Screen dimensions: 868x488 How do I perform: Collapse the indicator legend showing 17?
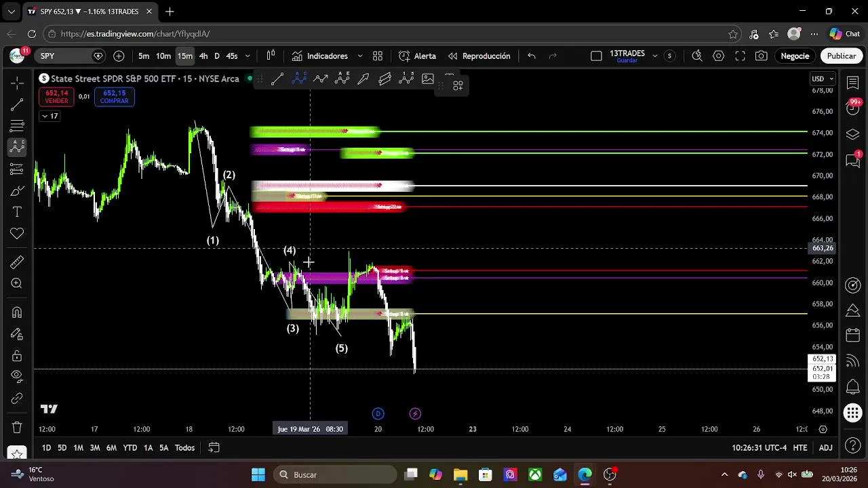click(x=50, y=117)
